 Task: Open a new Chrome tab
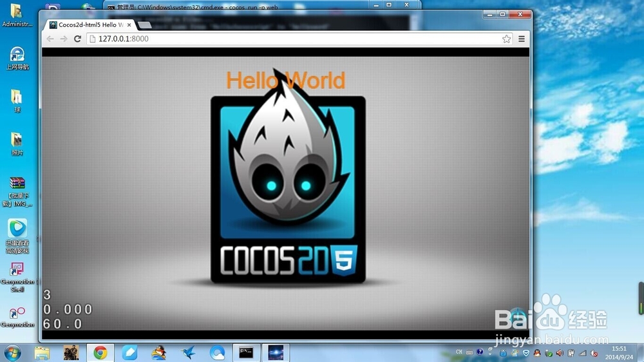coord(144,26)
